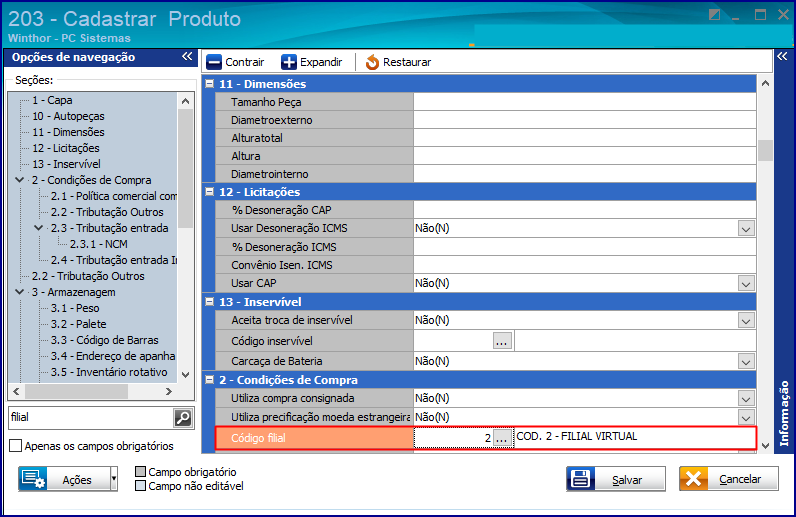Screen dimensions: 796x517
Task: Click the window restore-down icon in title bar
Action: 714,14
